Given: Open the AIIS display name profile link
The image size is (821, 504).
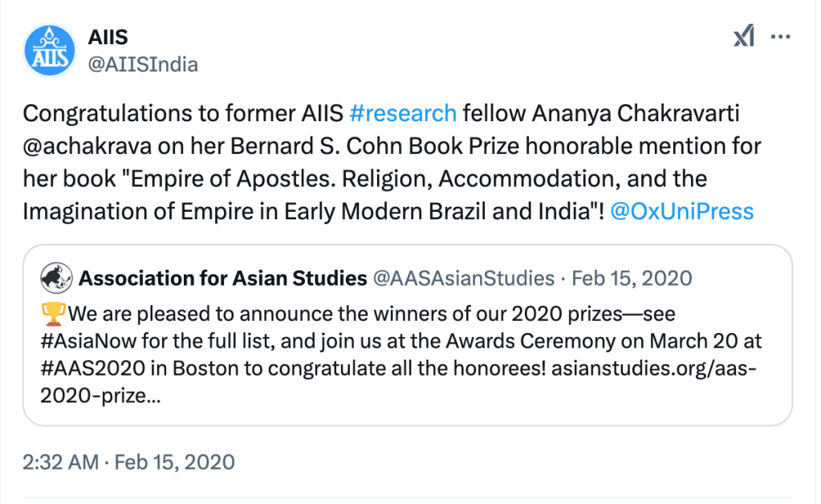Looking at the screenshot, I should coord(108,37).
